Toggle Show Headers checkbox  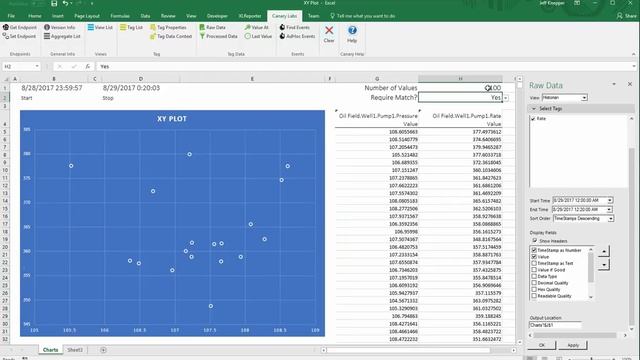(535, 241)
